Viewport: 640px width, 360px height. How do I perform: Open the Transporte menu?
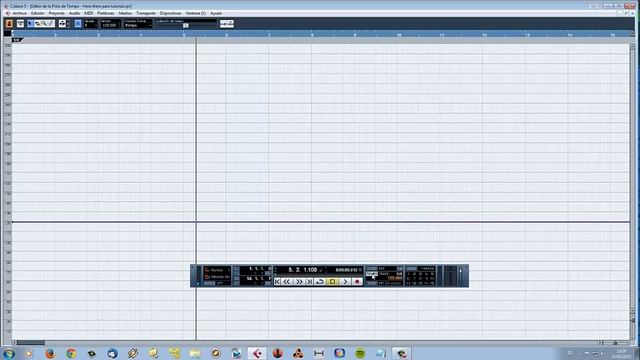coord(146,13)
